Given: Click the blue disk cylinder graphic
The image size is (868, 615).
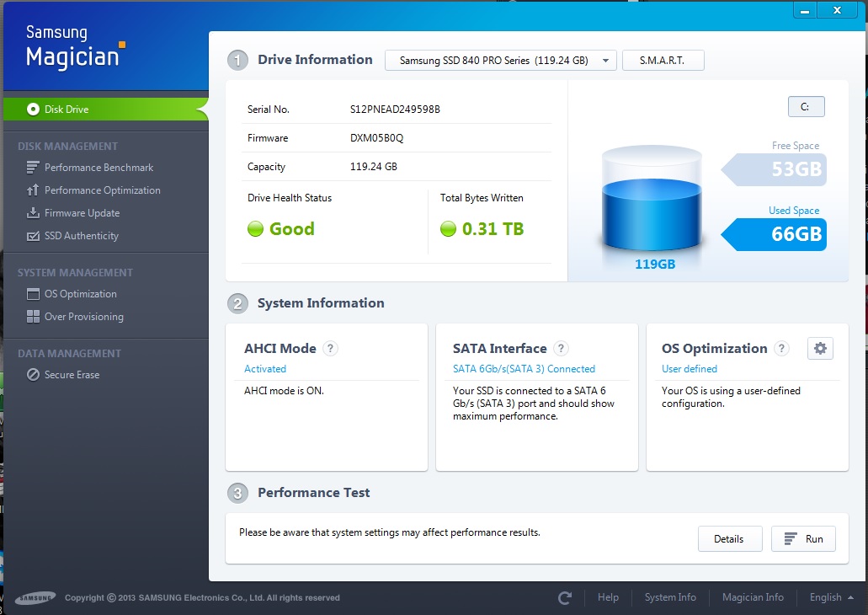Looking at the screenshot, I should tap(652, 200).
